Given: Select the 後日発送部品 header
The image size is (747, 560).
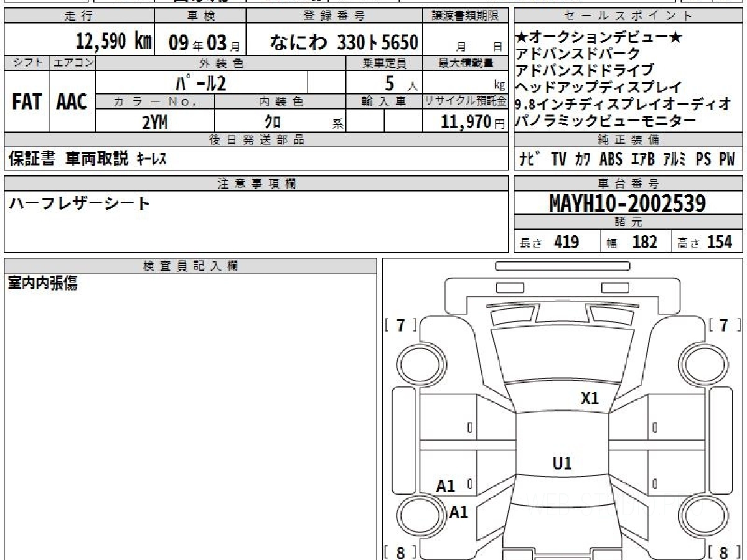Looking at the screenshot, I should (x=256, y=140).
